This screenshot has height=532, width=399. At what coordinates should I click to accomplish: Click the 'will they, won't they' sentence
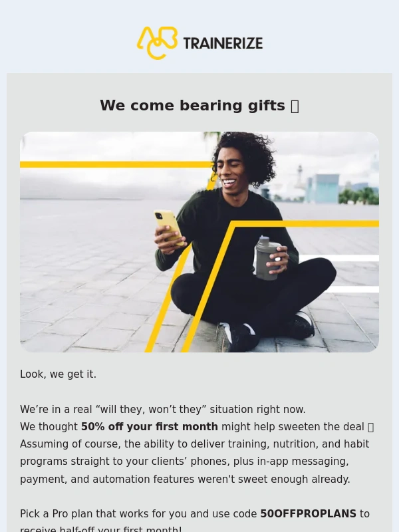point(163,409)
